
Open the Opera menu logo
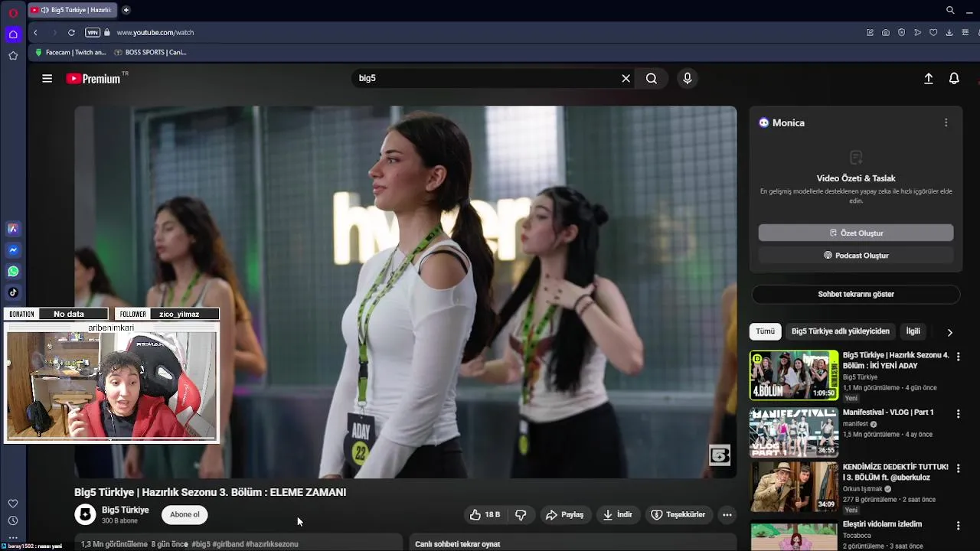click(13, 13)
